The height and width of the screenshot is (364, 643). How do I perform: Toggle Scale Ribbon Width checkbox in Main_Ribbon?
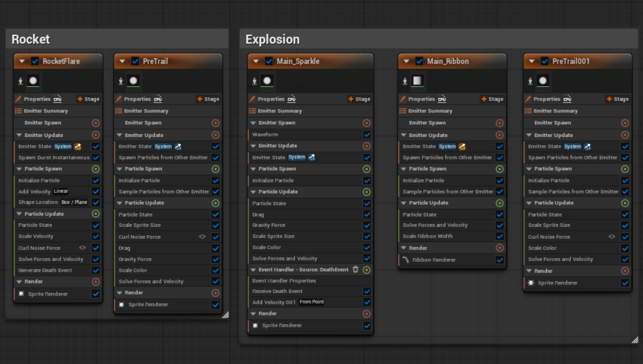click(x=500, y=236)
